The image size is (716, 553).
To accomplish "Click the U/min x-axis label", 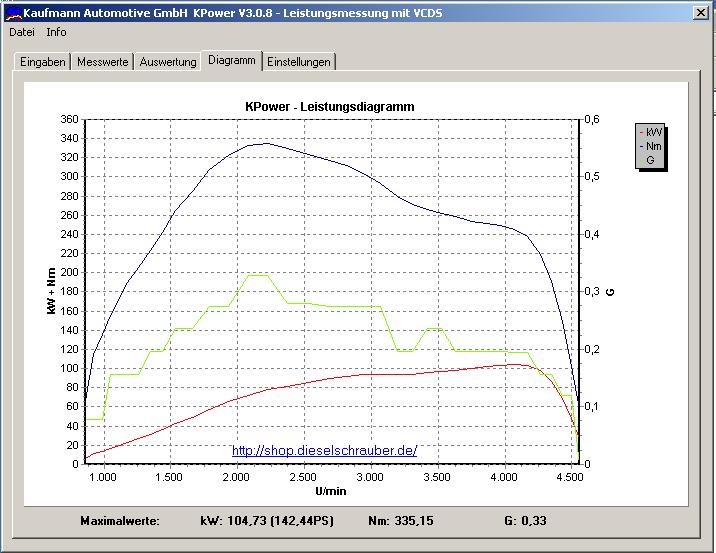I will pyautogui.click(x=330, y=491).
